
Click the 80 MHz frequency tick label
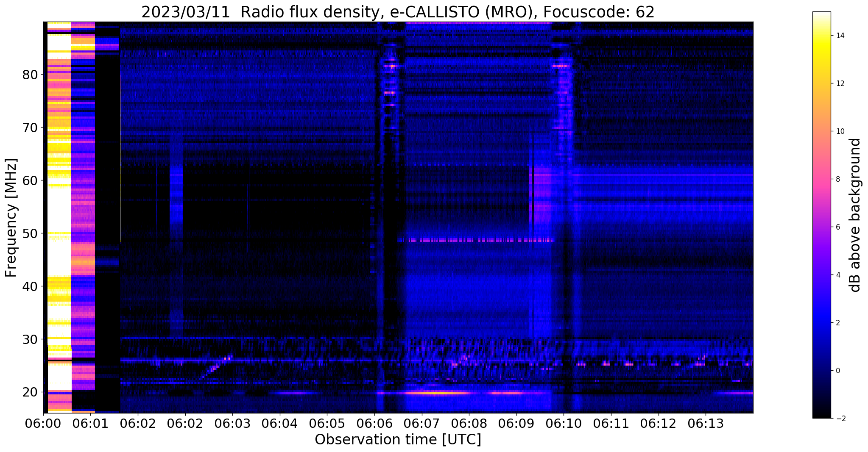pos(30,75)
